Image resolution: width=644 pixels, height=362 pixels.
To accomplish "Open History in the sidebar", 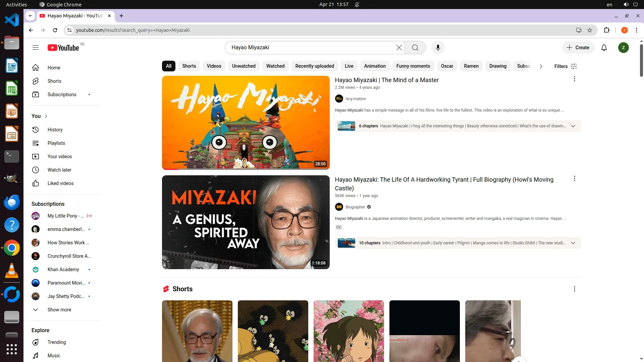I will click(x=55, y=130).
